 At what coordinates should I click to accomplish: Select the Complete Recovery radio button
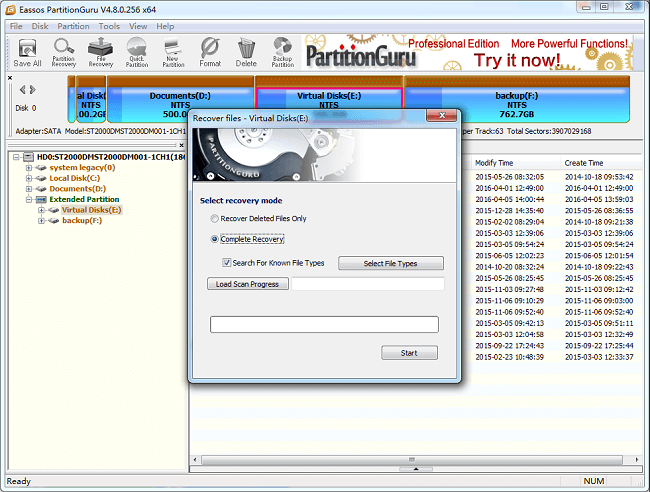pos(214,239)
